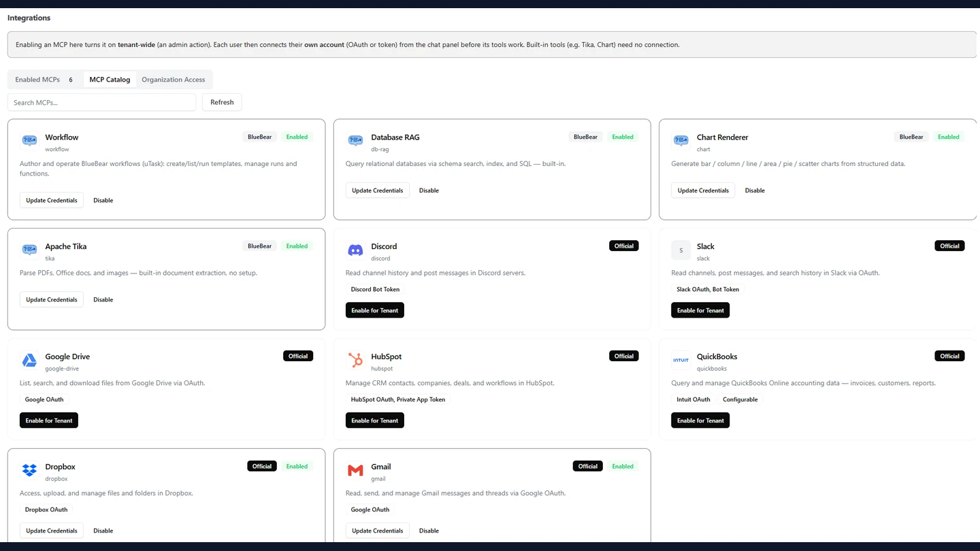Enable QuickBooks for Tenant
Screen dimensions: 980x551
pos(700,420)
